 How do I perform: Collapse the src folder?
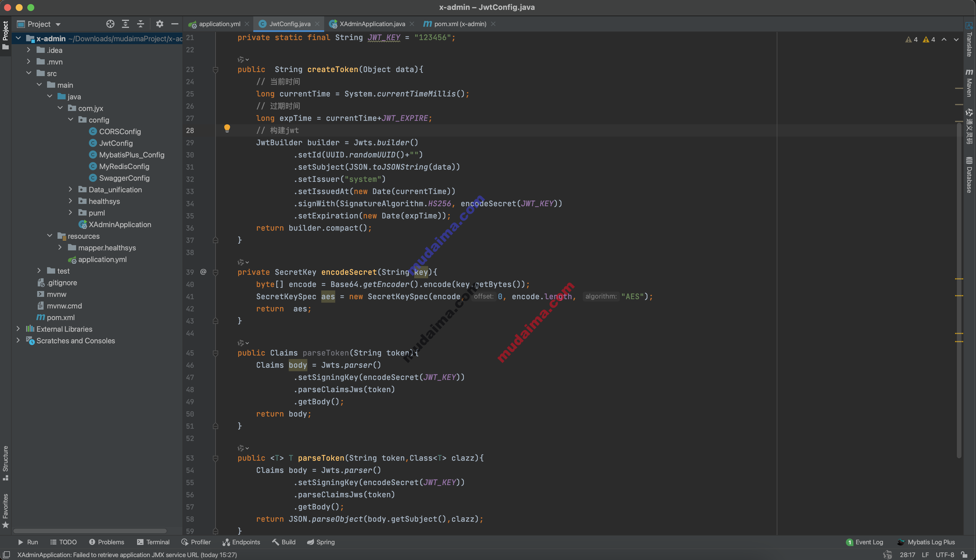pos(28,73)
